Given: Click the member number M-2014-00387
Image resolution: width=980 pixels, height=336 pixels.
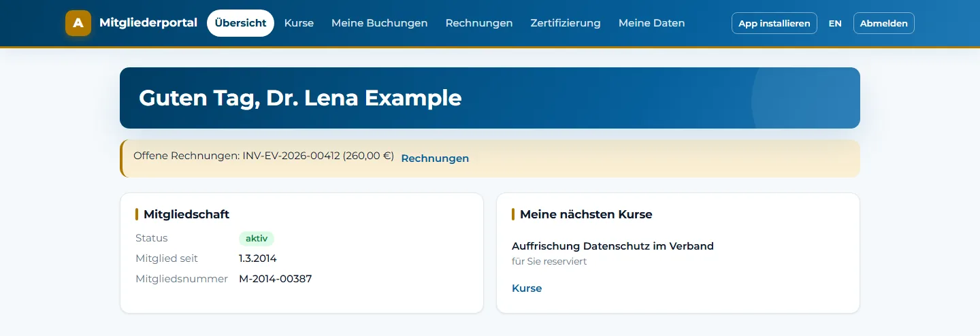Looking at the screenshot, I should [x=276, y=279].
